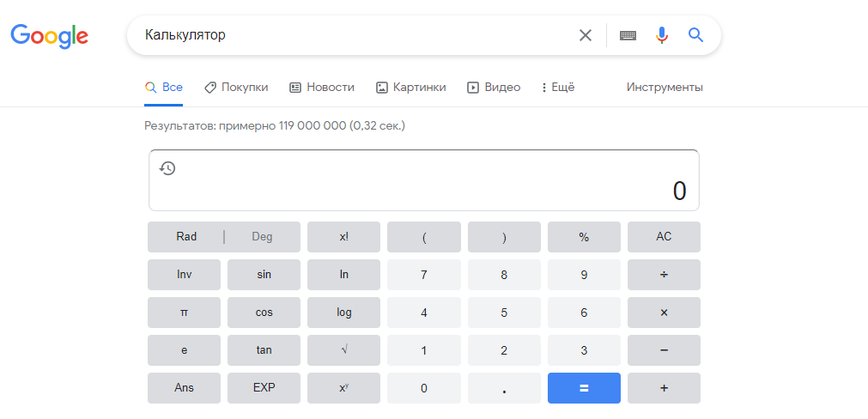Click the calculator display showing 0
Screen dimensions: 868x419
coord(424,180)
